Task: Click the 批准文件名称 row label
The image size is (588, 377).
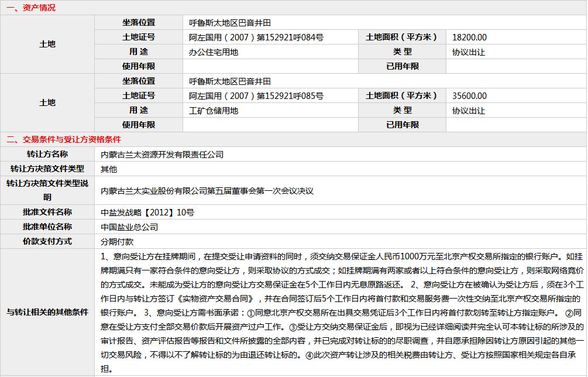Action: [x=47, y=212]
